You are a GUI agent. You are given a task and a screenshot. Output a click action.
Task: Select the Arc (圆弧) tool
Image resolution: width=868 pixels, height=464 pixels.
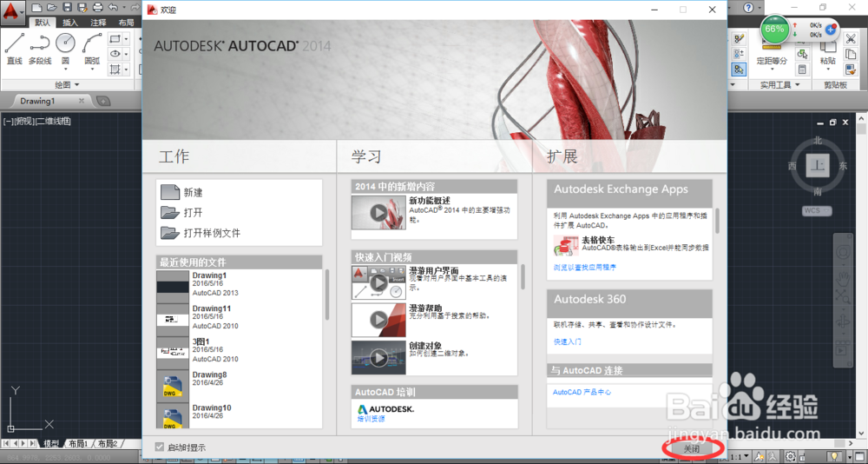(92, 47)
